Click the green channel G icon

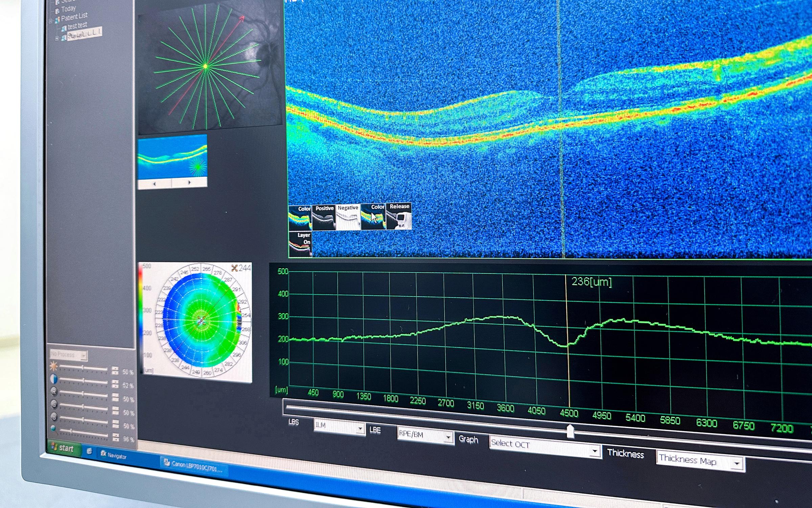point(54,404)
